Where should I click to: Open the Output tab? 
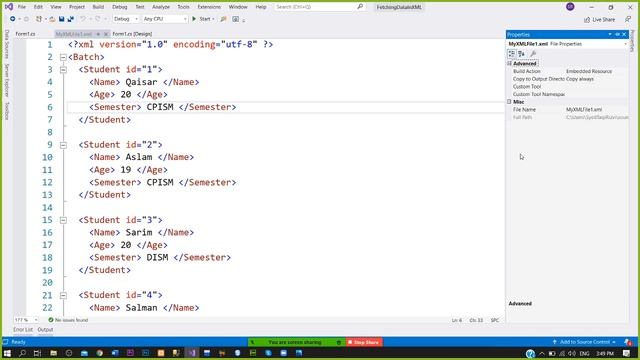coord(45,329)
